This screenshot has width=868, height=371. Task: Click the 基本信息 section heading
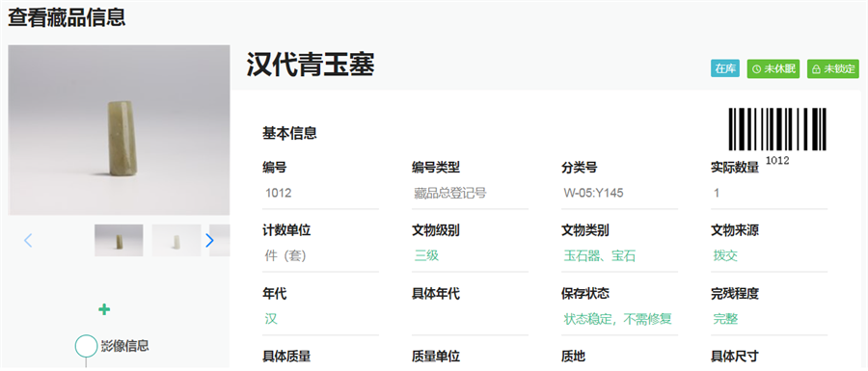coord(289,133)
